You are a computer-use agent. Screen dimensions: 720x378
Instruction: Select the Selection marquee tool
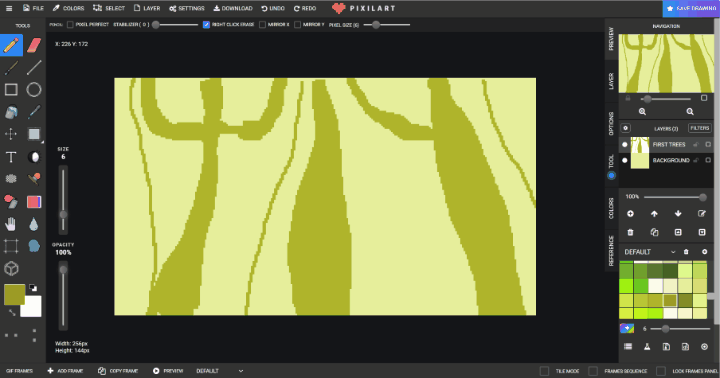point(34,134)
